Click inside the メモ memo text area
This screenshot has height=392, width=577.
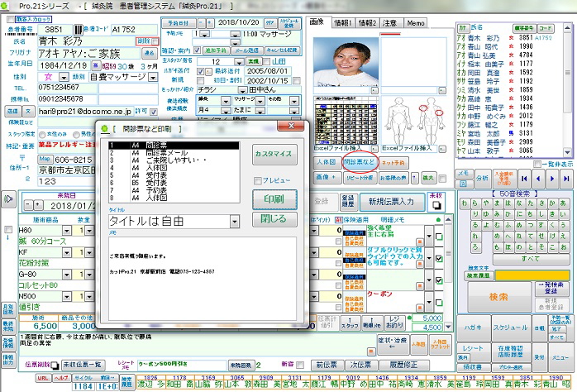coord(202,278)
